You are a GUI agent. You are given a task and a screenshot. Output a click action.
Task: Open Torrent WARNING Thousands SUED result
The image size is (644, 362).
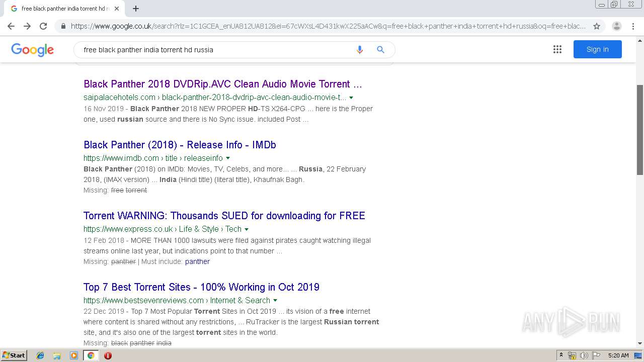tap(224, 216)
